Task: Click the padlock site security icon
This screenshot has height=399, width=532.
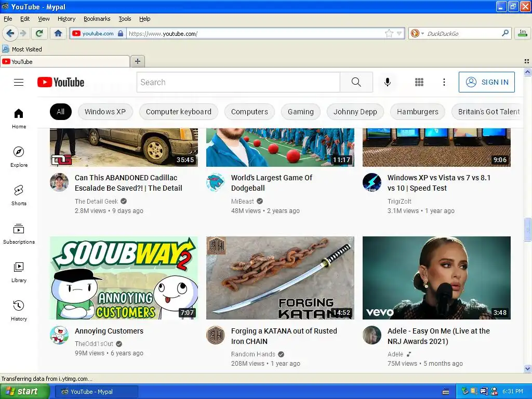Action: pos(121,33)
